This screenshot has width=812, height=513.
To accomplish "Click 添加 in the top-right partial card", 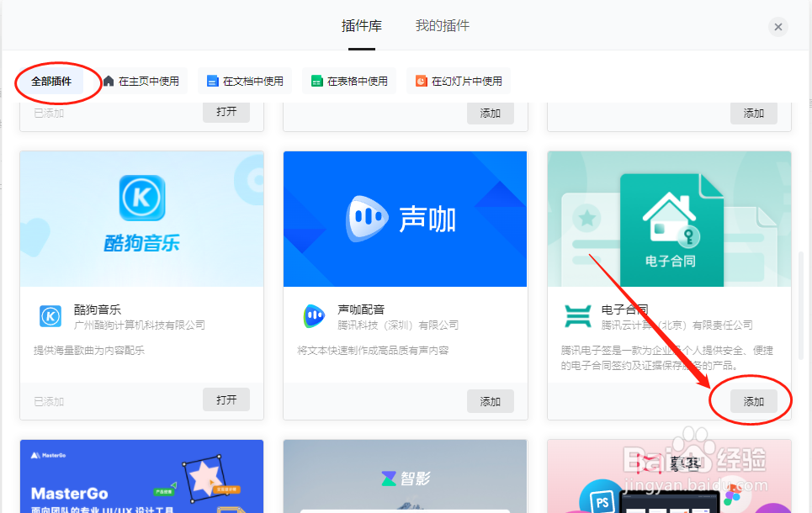I will pyautogui.click(x=753, y=113).
